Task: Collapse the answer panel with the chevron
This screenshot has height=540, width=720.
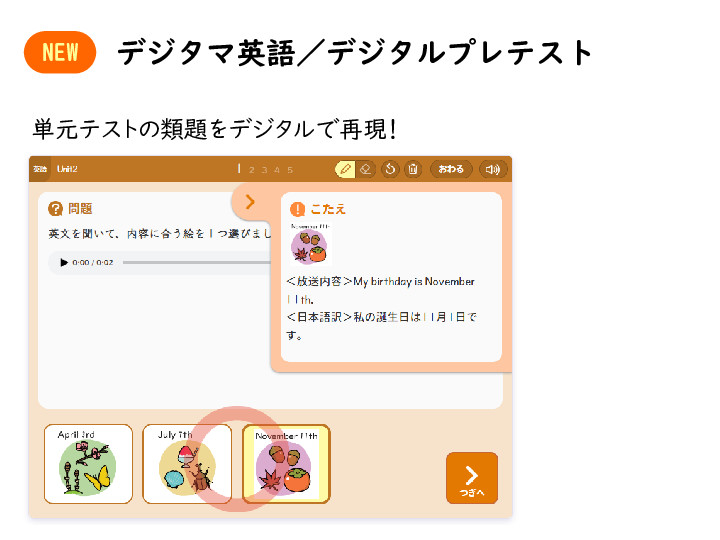Action: click(x=249, y=202)
